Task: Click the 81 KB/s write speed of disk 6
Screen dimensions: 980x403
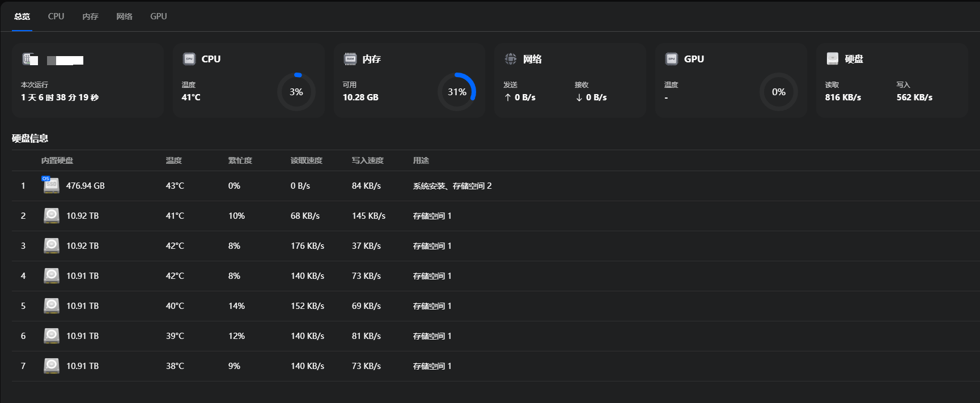Action: [x=367, y=336]
